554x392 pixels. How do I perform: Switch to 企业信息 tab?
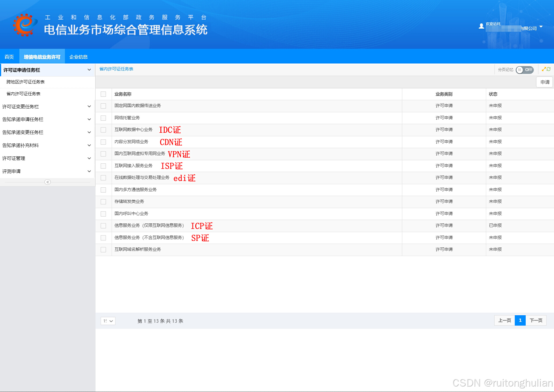78,57
